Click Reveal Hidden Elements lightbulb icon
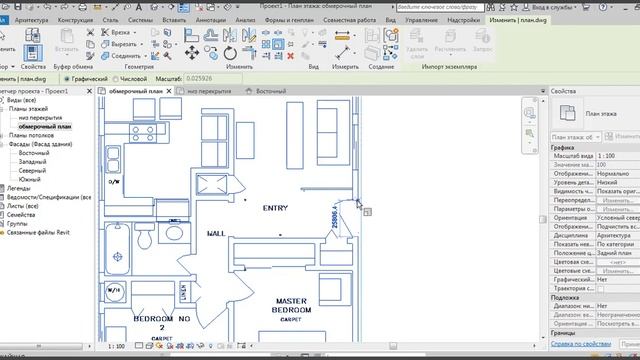This screenshot has width=640, height=360. (x=211, y=346)
